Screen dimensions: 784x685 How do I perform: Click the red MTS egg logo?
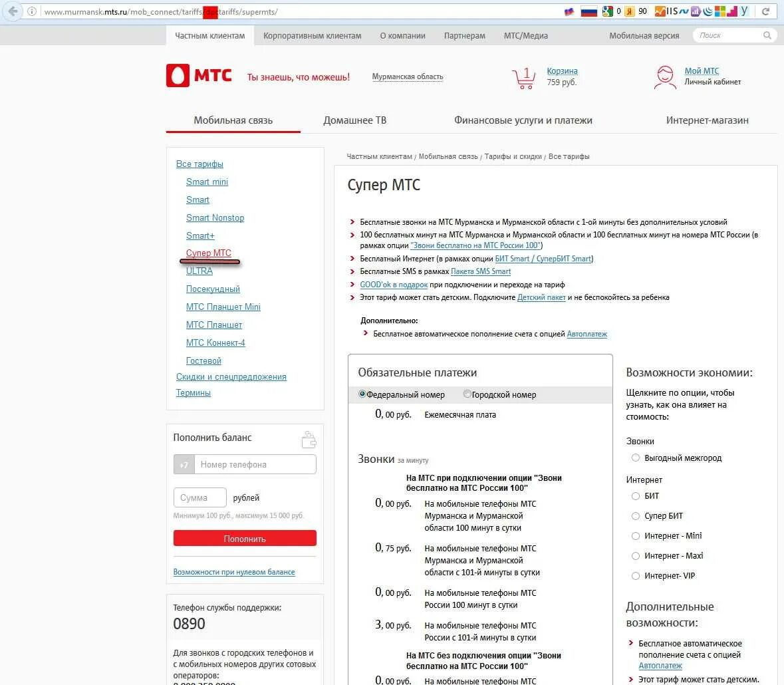tap(178, 76)
